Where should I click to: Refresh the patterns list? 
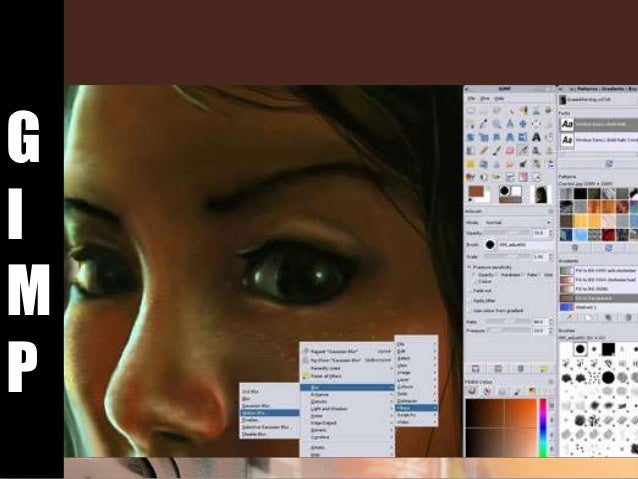click(x=609, y=248)
